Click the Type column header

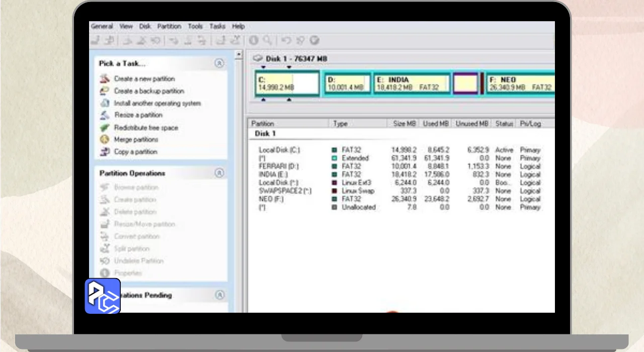(x=341, y=124)
